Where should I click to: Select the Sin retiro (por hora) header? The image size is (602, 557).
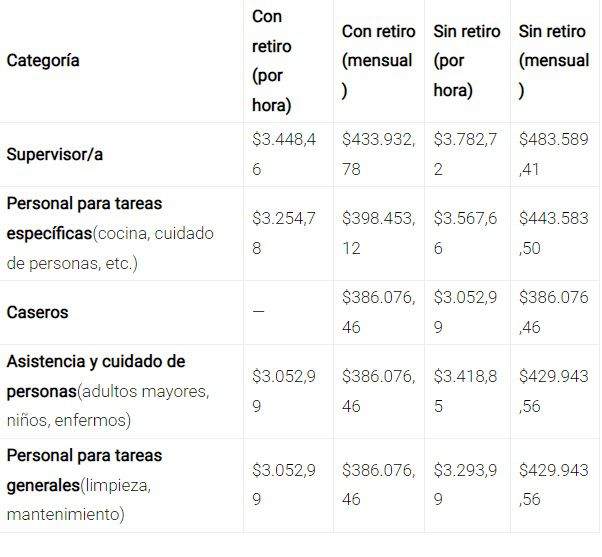click(x=466, y=60)
